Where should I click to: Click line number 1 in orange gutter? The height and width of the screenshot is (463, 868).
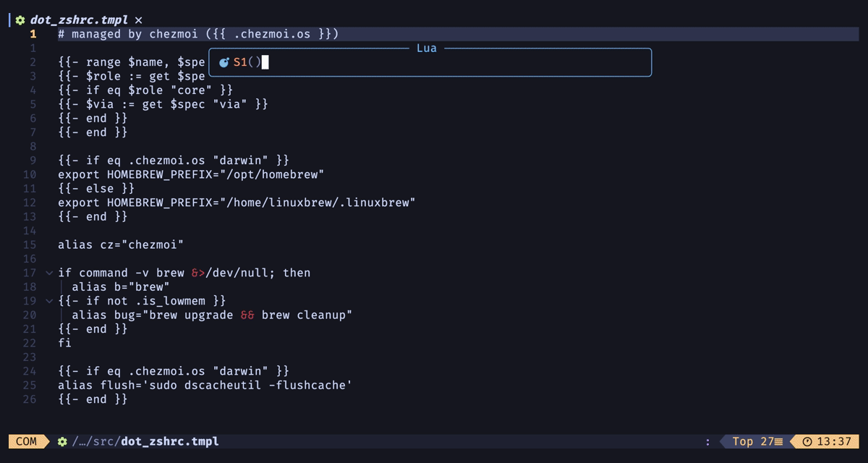[33, 34]
